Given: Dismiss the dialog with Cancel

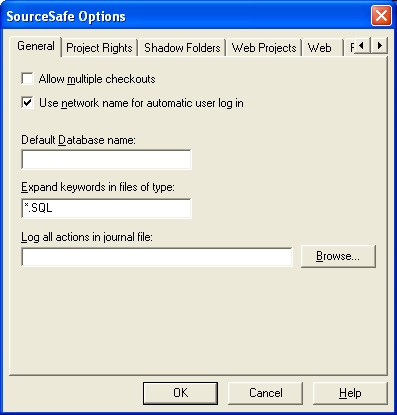Looking at the screenshot, I should pos(265,393).
